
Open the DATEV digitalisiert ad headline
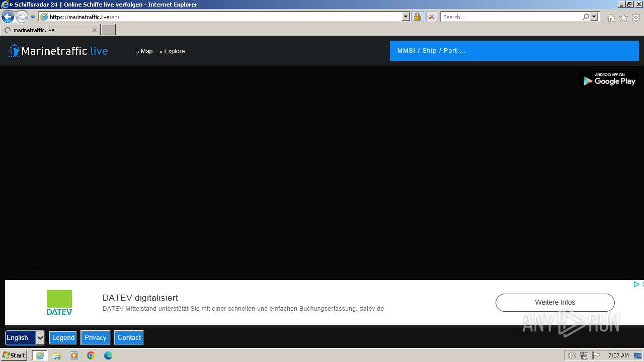tap(140, 298)
